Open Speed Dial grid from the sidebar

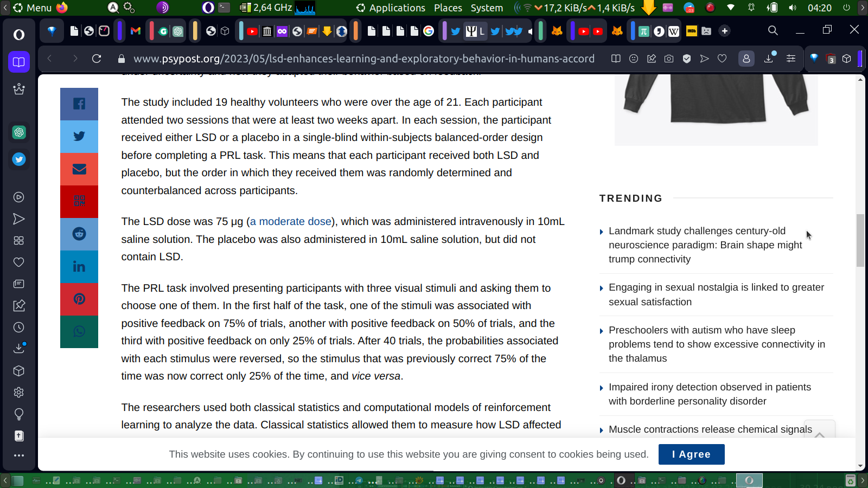pyautogui.click(x=19, y=241)
